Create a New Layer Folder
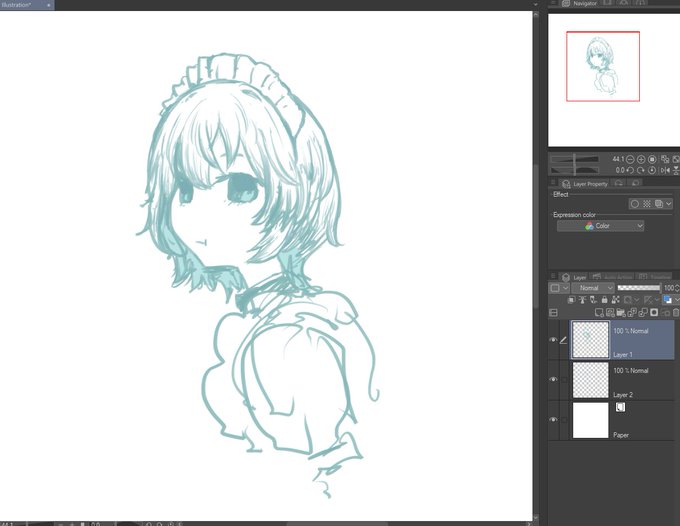Image resolution: width=680 pixels, height=526 pixels. point(621,313)
